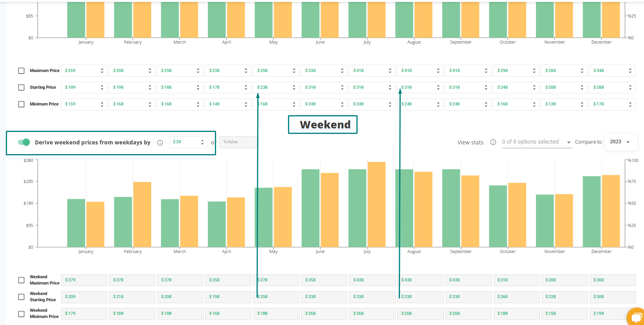Open the '0 of 9 options selected' dropdown
Viewport: 644px width, 325px height.
click(x=536, y=142)
